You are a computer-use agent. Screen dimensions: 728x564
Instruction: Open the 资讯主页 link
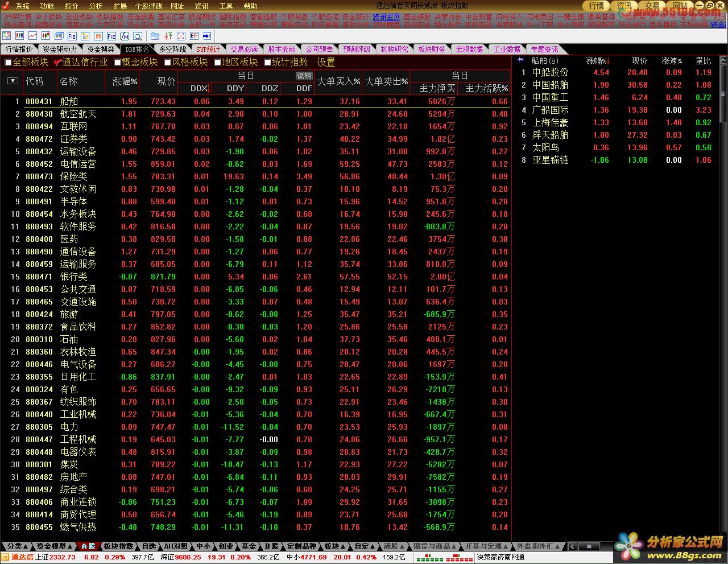click(x=386, y=17)
